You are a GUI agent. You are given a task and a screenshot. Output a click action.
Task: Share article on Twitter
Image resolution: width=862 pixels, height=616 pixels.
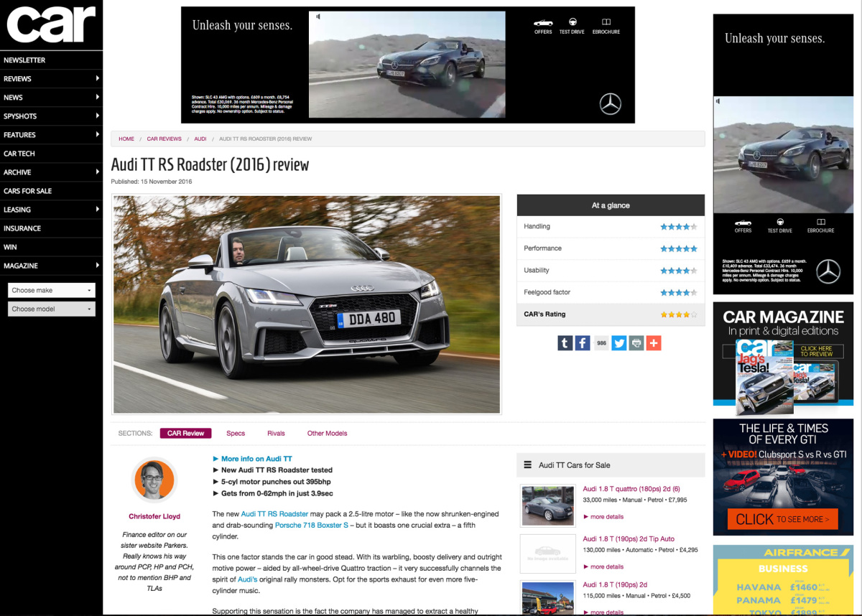pos(619,343)
